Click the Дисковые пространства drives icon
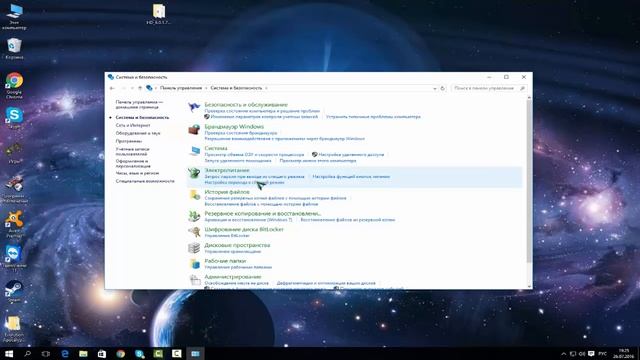 (194, 248)
